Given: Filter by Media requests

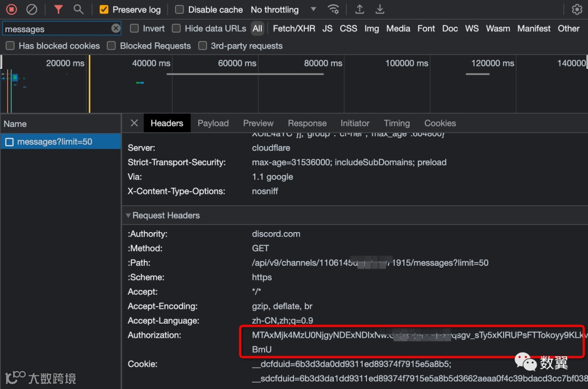Looking at the screenshot, I should point(398,28).
